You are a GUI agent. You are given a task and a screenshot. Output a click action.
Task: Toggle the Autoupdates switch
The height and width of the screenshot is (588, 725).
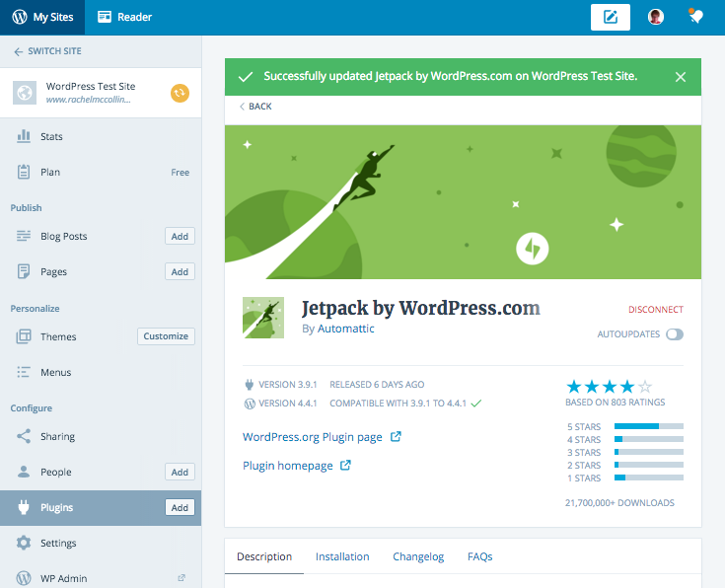675,334
